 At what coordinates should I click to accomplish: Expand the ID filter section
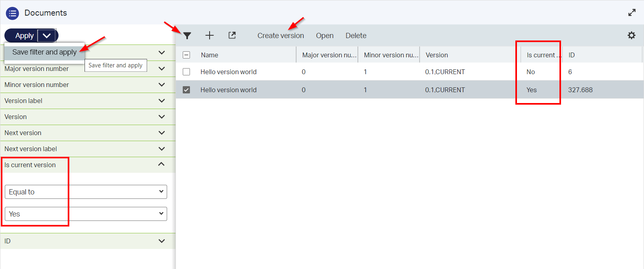(162, 241)
